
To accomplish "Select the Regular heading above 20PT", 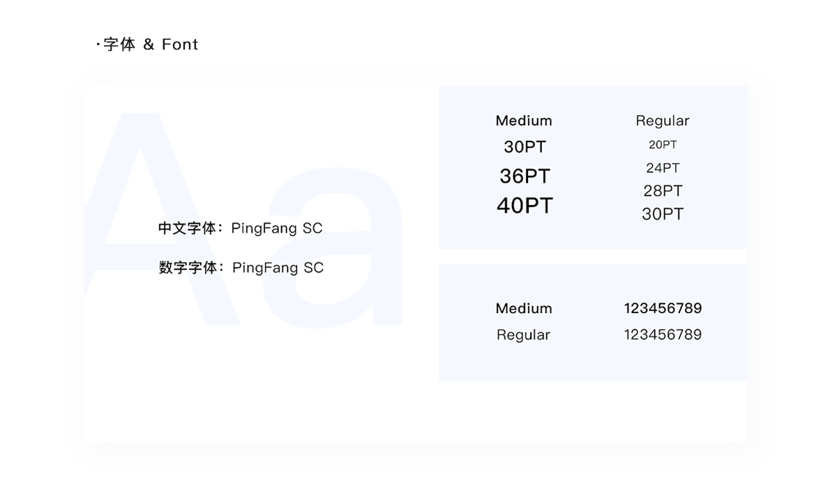I will pyautogui.click(x=663, y=121).
